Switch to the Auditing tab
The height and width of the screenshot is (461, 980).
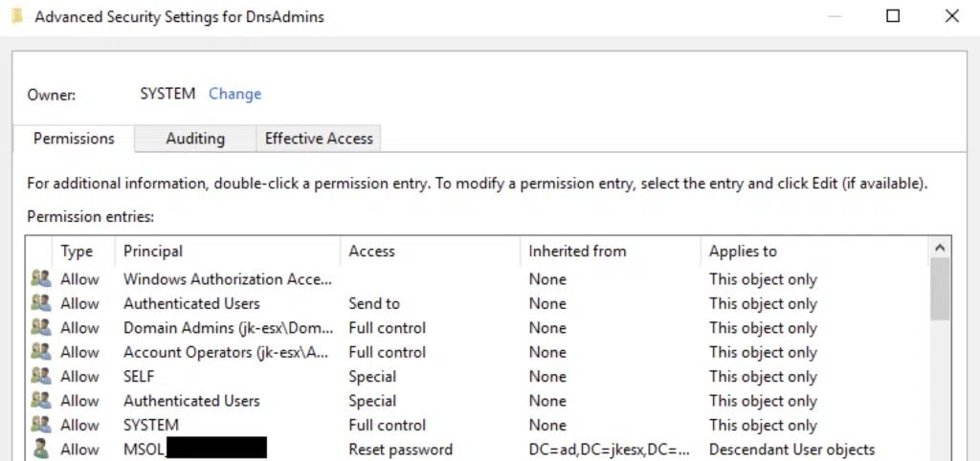[x=195, y=139]
